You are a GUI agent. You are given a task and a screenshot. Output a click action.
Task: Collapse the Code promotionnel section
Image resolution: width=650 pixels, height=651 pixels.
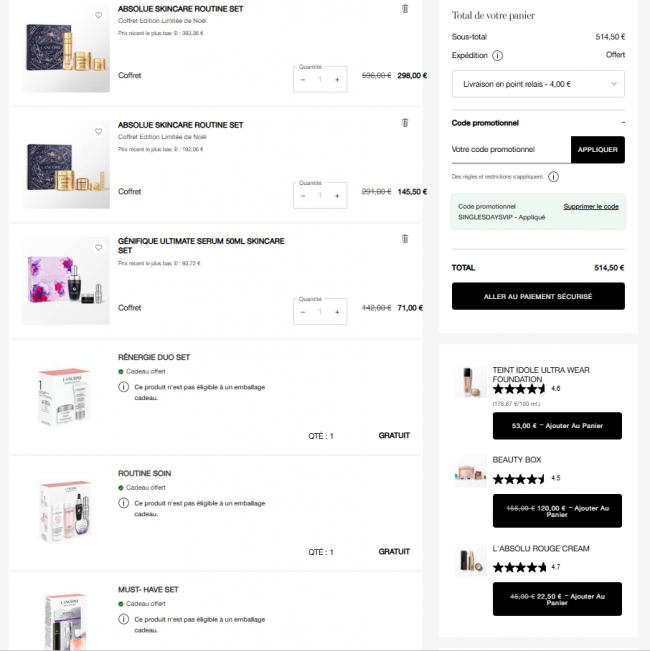623,122
